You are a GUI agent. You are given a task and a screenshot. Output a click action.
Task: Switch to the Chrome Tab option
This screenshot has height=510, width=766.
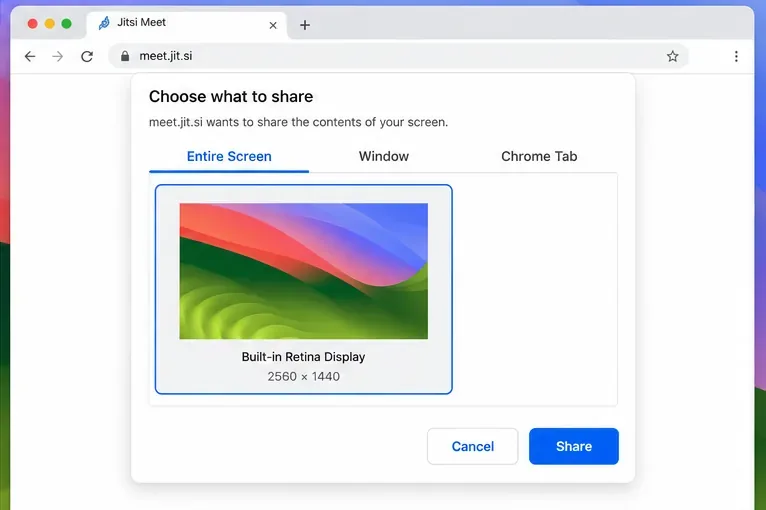(539, 156)
